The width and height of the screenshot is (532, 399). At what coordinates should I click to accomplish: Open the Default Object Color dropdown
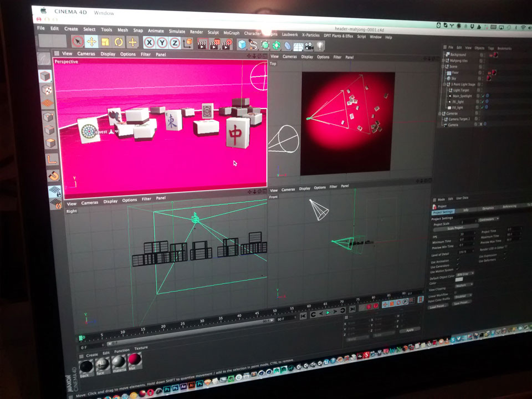tap(464, 274)
